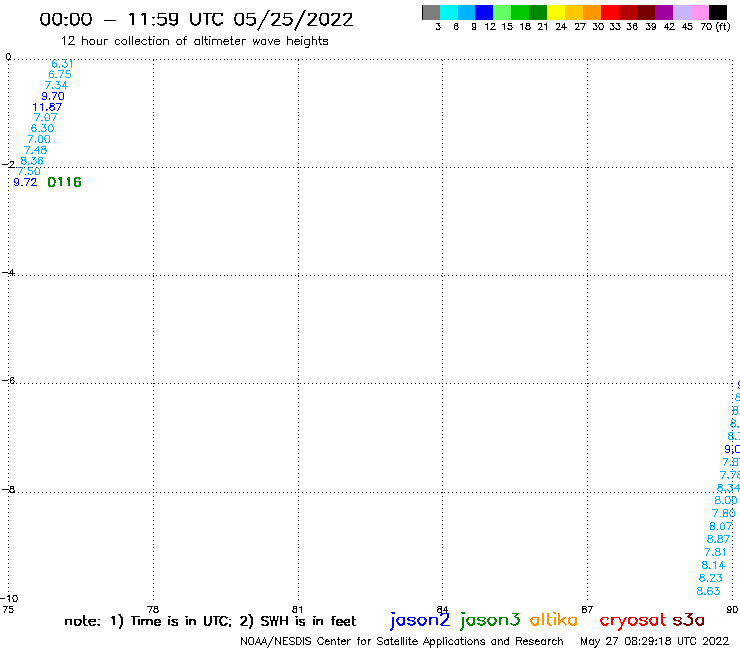
Task: Click the jason3 satellite legend label
Action: 490,620
